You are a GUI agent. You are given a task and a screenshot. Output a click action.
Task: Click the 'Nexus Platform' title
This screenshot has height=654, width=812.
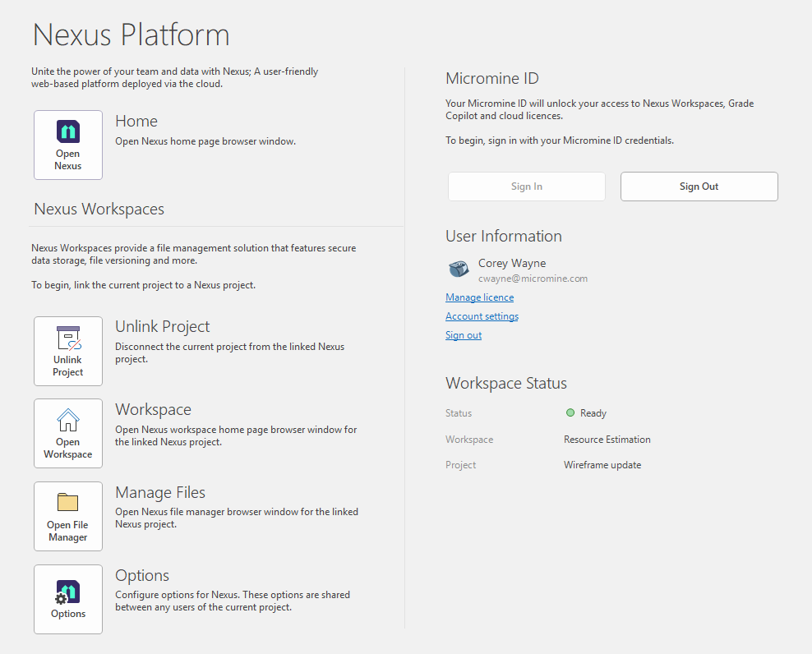click(x=131, y=35)
